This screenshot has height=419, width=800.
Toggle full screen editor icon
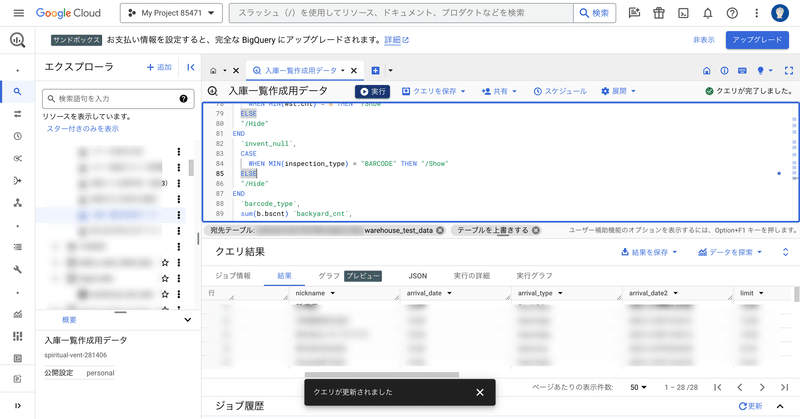tap(789, 71)
